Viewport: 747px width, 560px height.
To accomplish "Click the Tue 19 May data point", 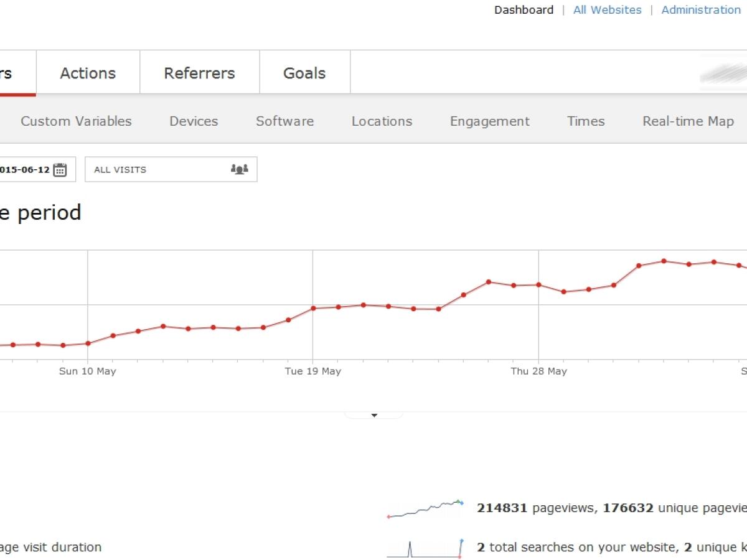I will click(313, 308).
